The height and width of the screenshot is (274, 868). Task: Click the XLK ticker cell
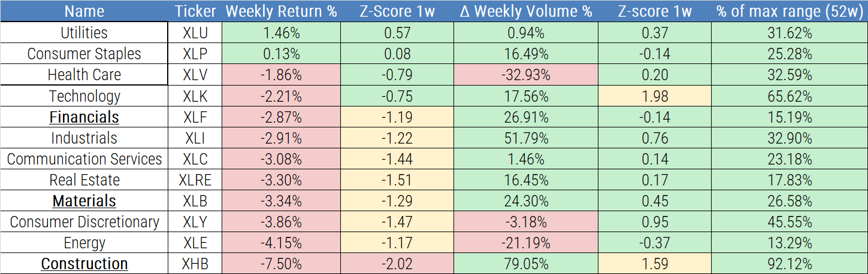[195, 96]
